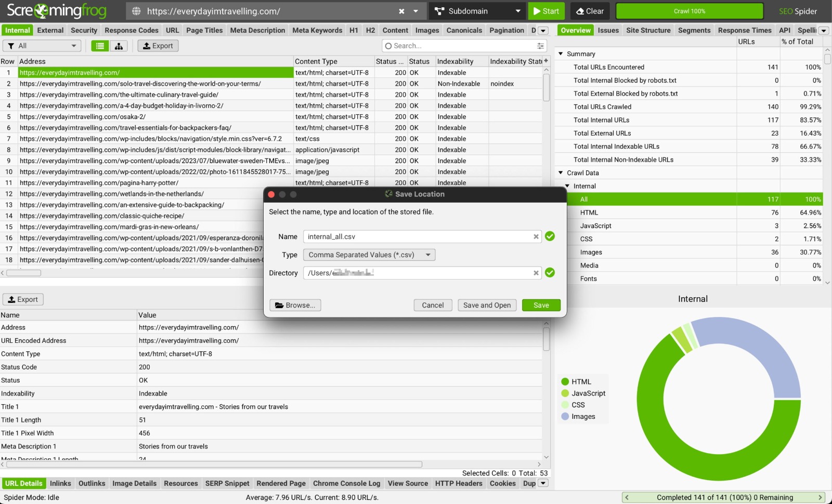Image resolution: width=832 pixels, height=504 pixels.
Task: Collapse the Summary tree section
Action: [561, 54]
